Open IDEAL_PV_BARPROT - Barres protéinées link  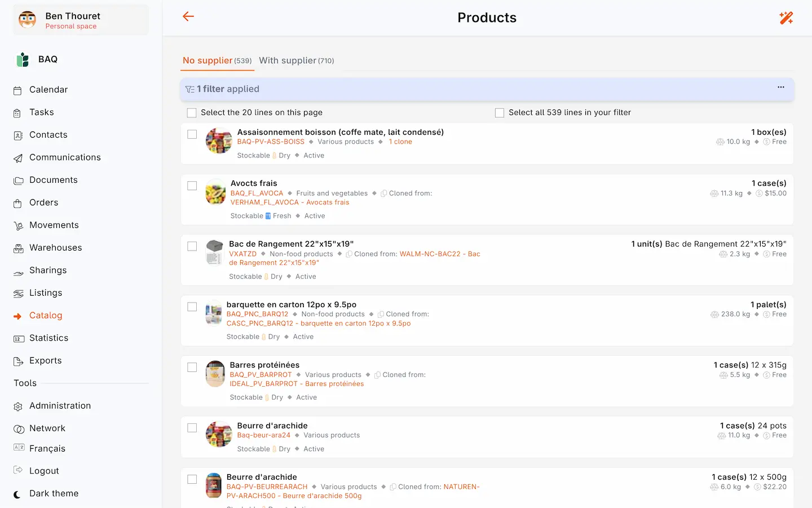(x=297, y=384)
